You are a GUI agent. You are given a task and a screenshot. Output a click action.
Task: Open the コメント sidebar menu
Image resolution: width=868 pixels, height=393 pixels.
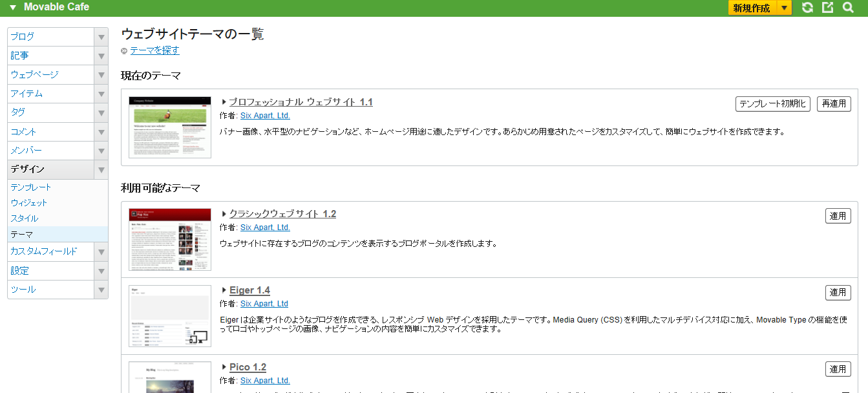(x=50, y=132)
